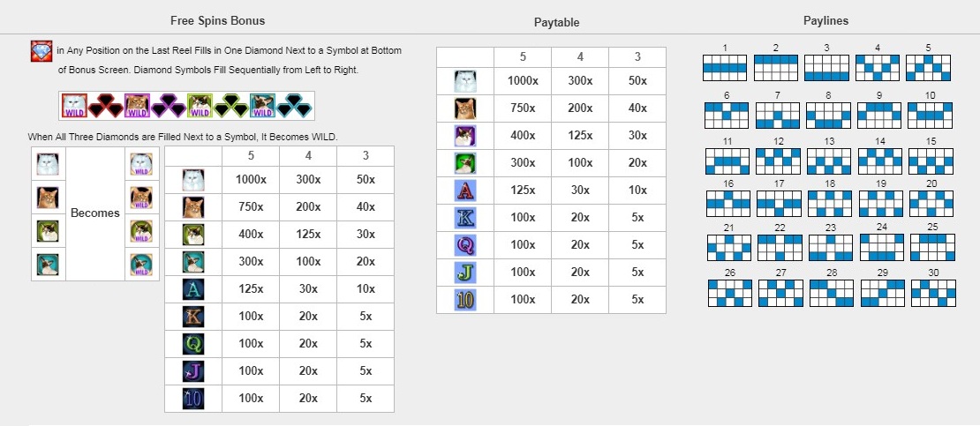Click the orange cat icon in Paytable
Screen dimensions: 980x426
tap(464, 108)
